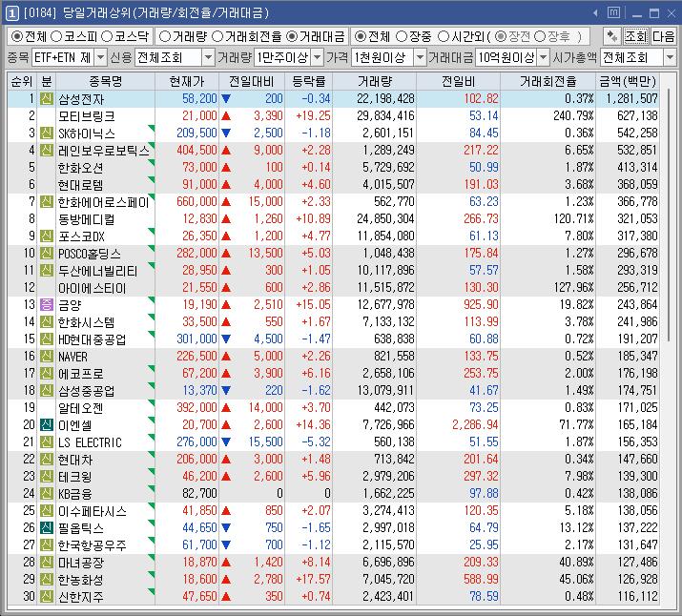Open the 종목 ETF+ETN dropdown

100,57
